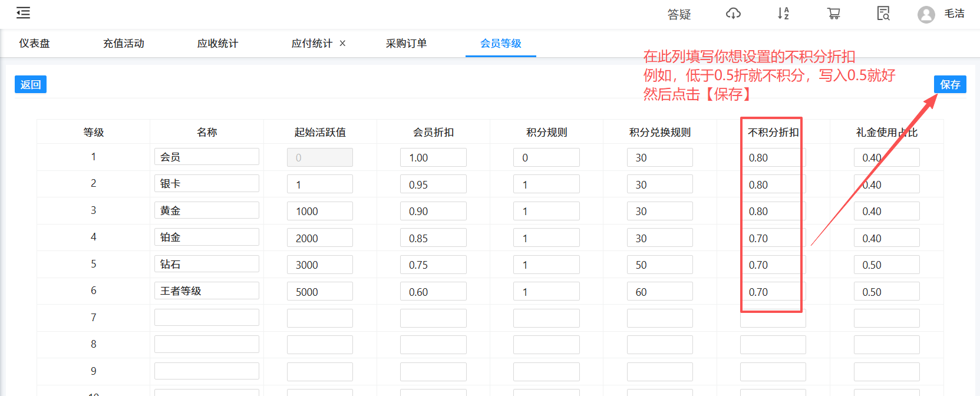Click the user avatar icon

click(926, 14)
